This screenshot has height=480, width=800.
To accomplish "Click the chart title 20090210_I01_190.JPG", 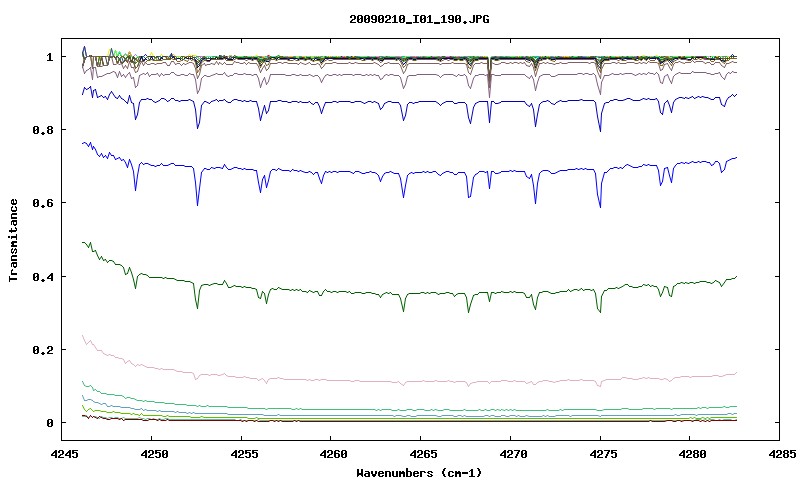I will pos(419,19).
